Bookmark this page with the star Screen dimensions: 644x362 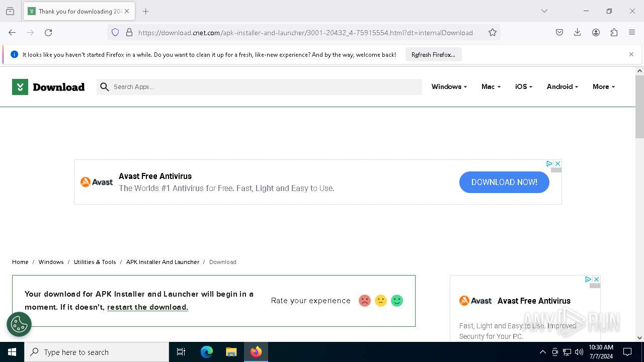493,32
